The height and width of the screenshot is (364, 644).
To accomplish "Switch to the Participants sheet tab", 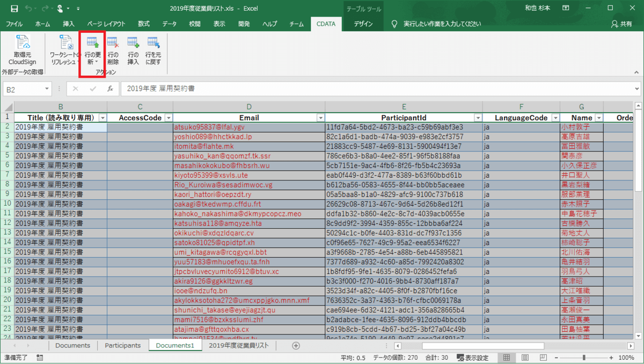I will coord(122,346).
